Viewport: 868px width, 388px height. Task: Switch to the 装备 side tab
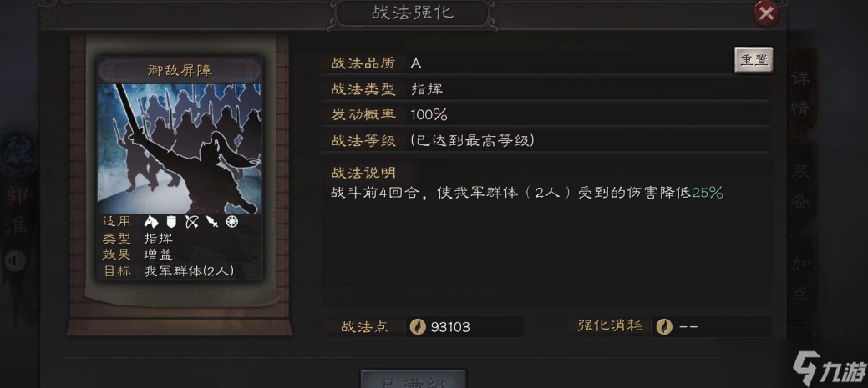pos(801,186)
